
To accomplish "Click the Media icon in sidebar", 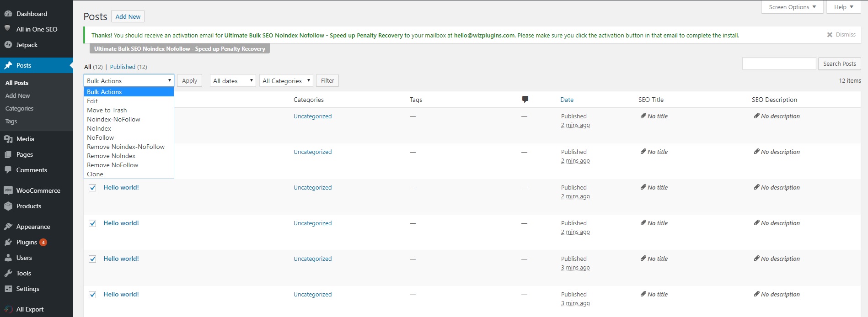I will coord(8,139).
